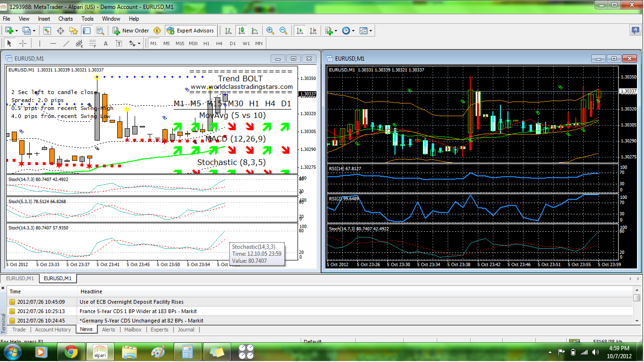Switch to the Journal tab
Image resolution: width=644 pixels, height=362 pixels.
coord(186,330)
